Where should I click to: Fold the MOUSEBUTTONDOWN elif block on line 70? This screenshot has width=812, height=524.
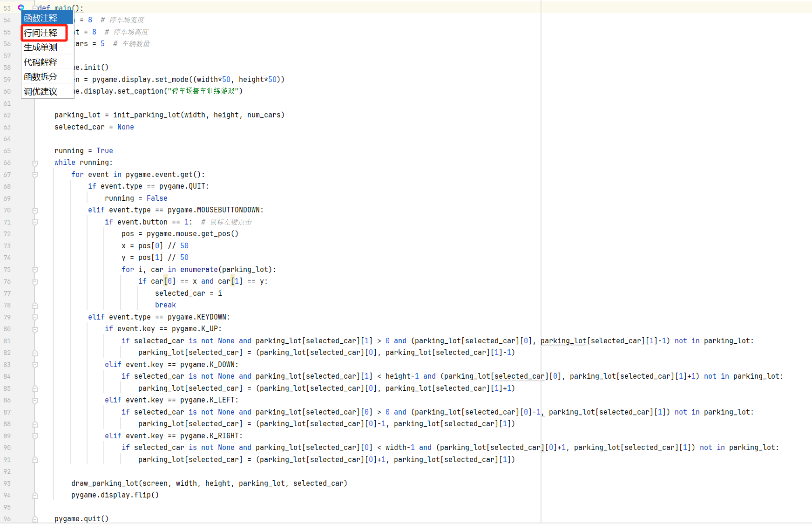click(x=35, y=211)
